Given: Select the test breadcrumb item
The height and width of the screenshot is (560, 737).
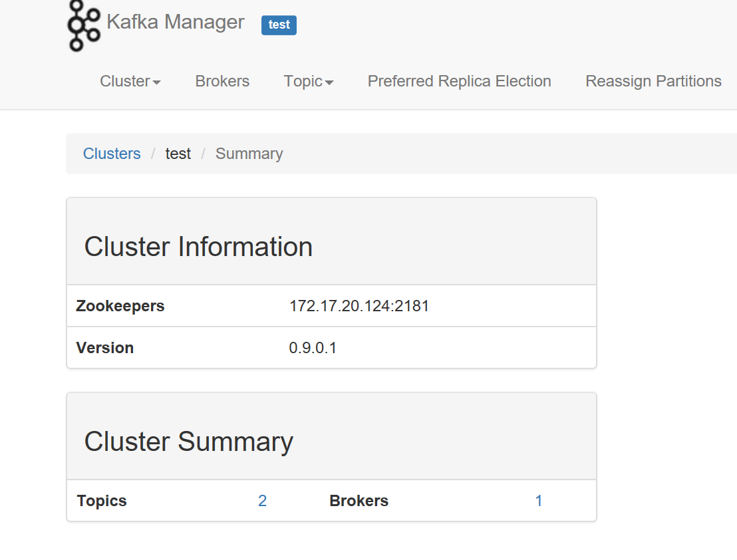Looking at the screenshot, I should point(178,154).
